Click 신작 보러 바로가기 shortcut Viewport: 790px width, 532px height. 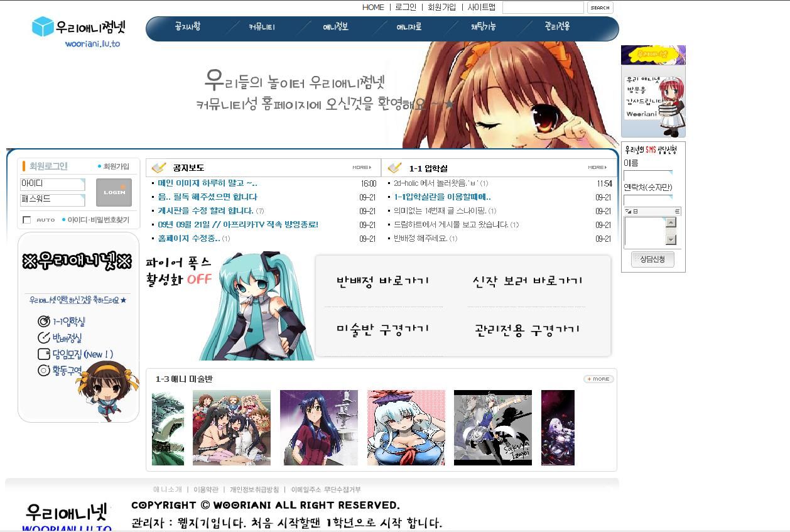(x=528, y=281)
